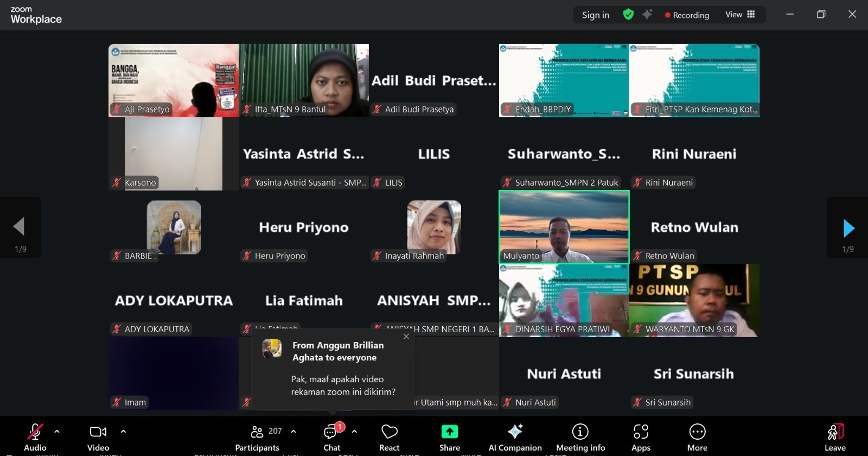Click Sri Sunarsih's tile
Screen dimensions: 868x456
click(694, 373)
